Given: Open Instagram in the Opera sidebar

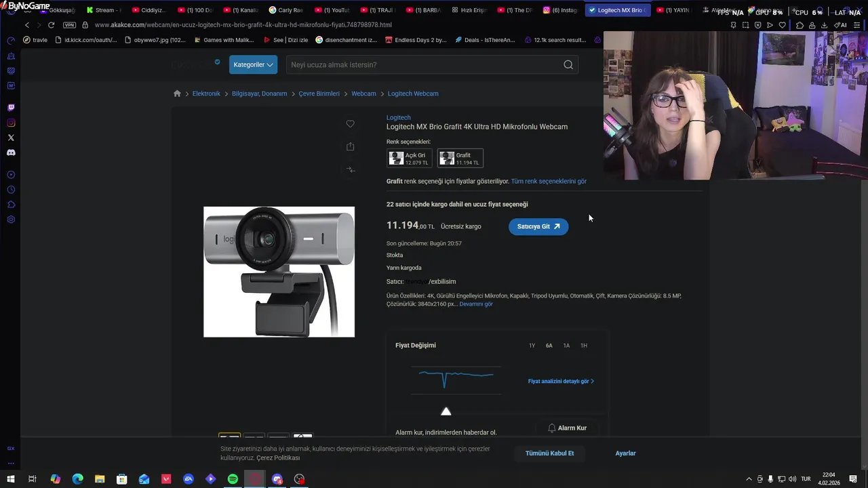Looking at the screenshot, I should [x=11, y=123].
